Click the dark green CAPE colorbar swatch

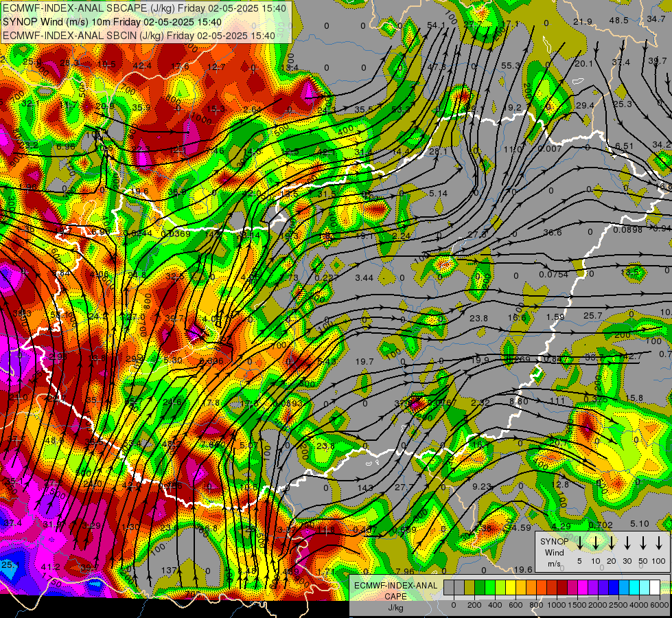[x=480, y=587]
